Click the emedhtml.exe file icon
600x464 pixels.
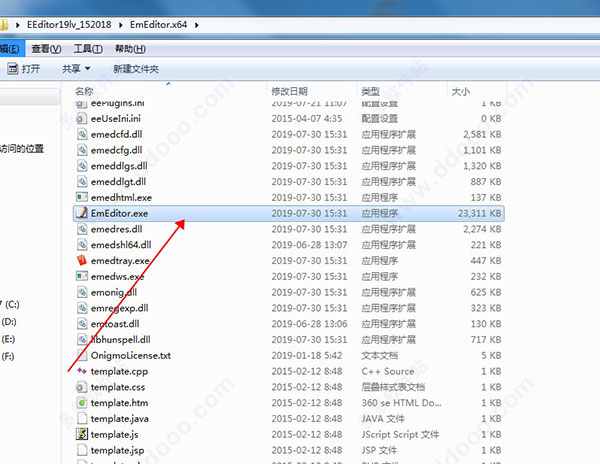pyautogui.click(x=82, y=197)
